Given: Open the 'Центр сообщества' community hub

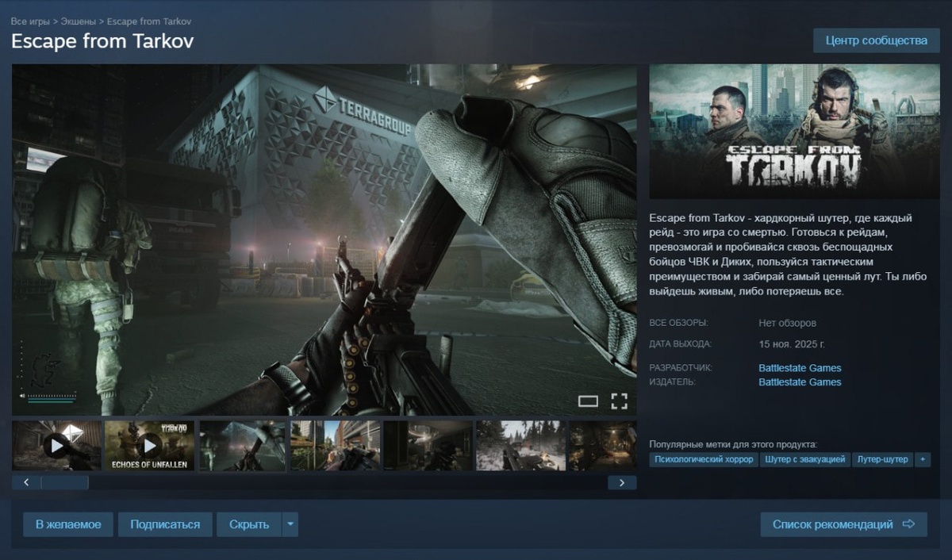Looking at the screenshot, I should click(876, 40).
